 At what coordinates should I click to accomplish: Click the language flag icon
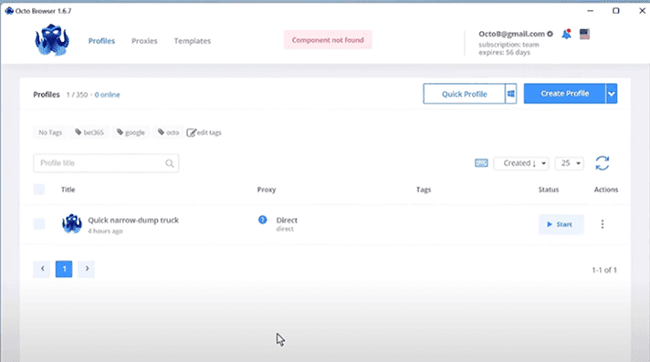click(585, 34)
